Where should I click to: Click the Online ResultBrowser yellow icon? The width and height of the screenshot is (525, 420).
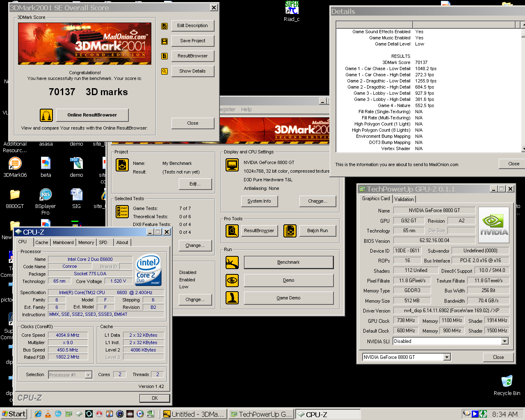46,115
